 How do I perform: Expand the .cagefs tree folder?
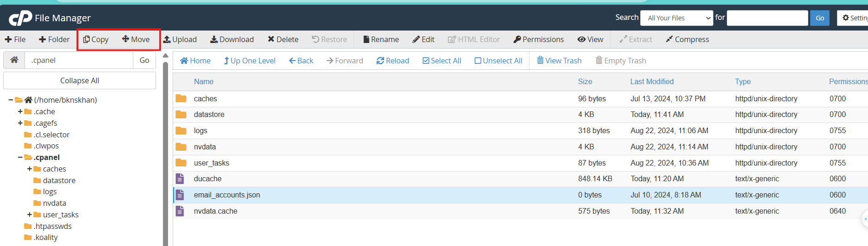coord(20,123)
